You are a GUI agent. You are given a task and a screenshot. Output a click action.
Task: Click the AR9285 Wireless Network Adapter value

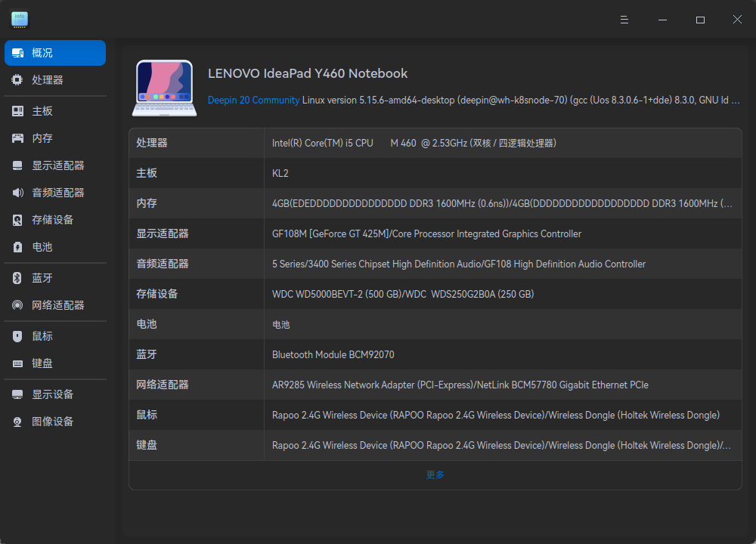point(460,385)
